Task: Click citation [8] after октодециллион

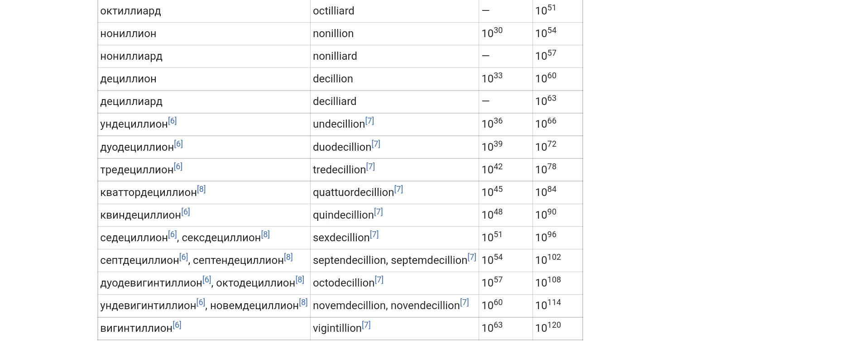Action: coord(300,280)
